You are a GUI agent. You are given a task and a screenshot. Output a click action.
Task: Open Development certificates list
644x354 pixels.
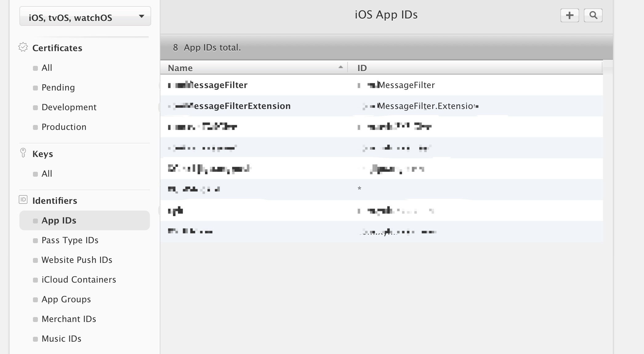[69, 107]
